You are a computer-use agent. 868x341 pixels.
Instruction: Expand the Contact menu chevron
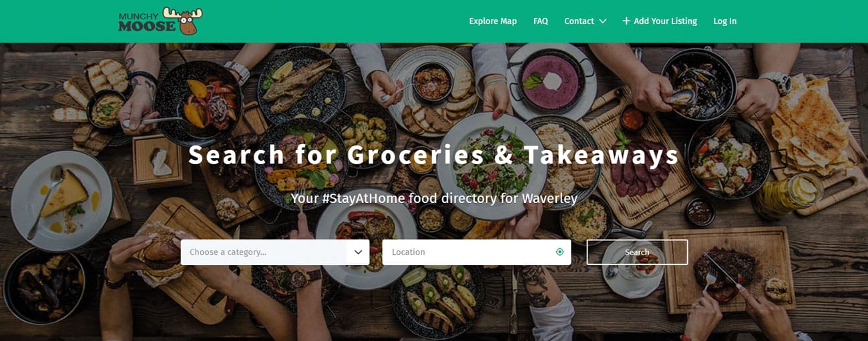[x=603, y=21]
